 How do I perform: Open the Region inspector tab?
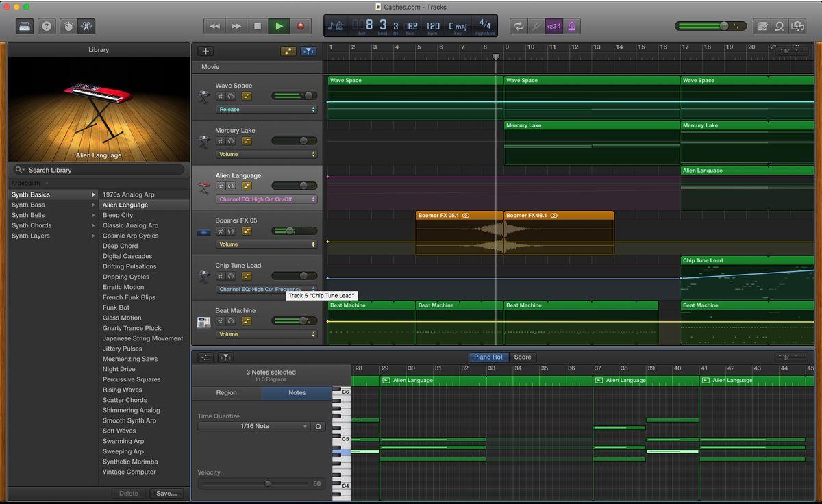pos(227,393)
